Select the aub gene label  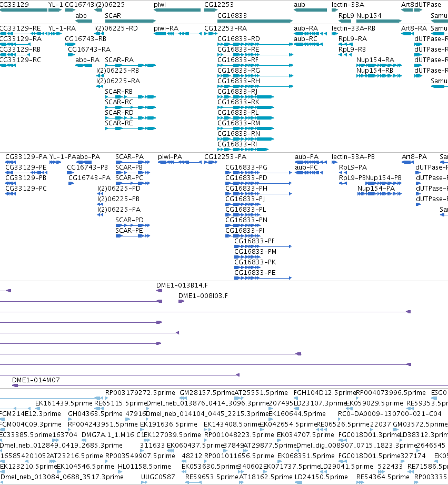(300, 5)
